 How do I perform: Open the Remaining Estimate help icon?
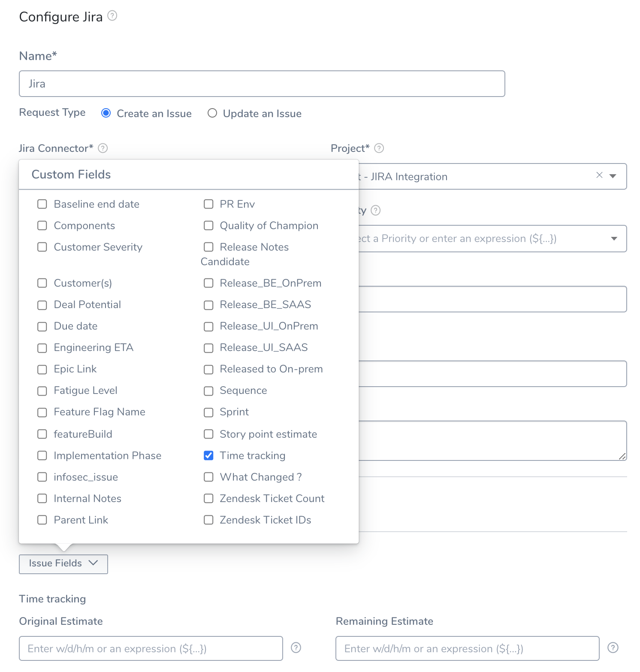pyautogui.click(x=613, y=648)
